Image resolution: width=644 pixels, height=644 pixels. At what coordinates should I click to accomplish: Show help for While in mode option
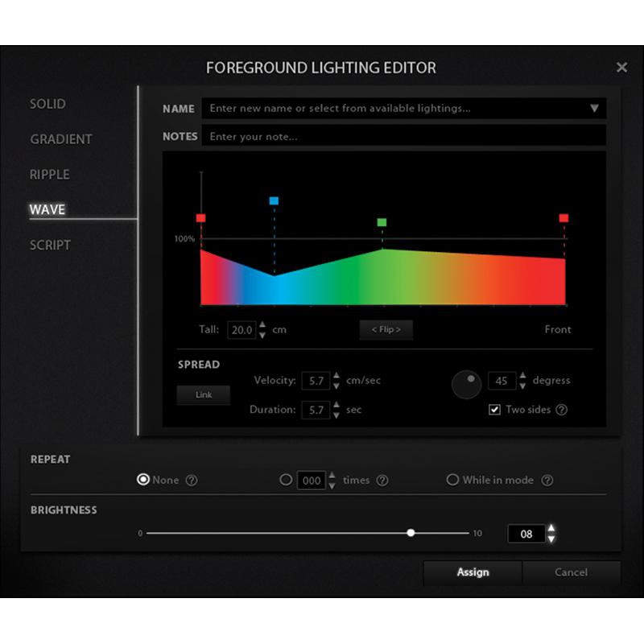(547, 481)
